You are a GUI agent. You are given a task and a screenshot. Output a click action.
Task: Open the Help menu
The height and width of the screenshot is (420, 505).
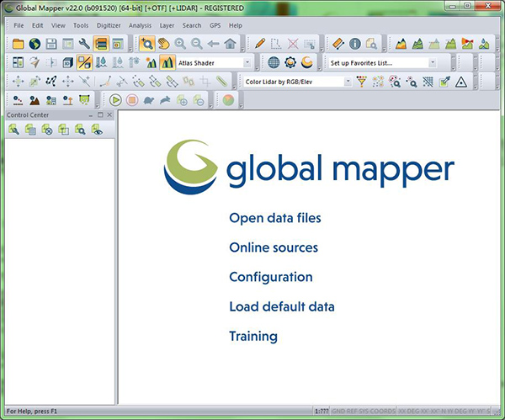click(x=236, y=25)
